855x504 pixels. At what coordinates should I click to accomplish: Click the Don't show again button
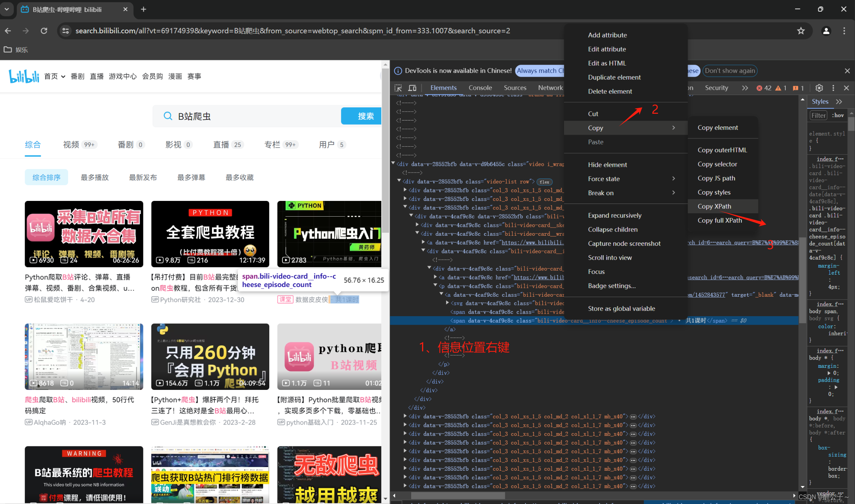[730, 71]
